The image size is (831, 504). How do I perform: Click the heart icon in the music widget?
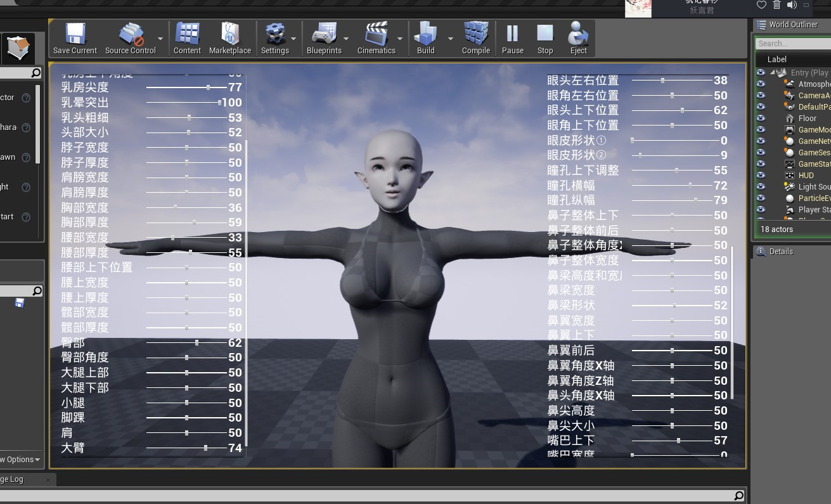coord(761,5)
